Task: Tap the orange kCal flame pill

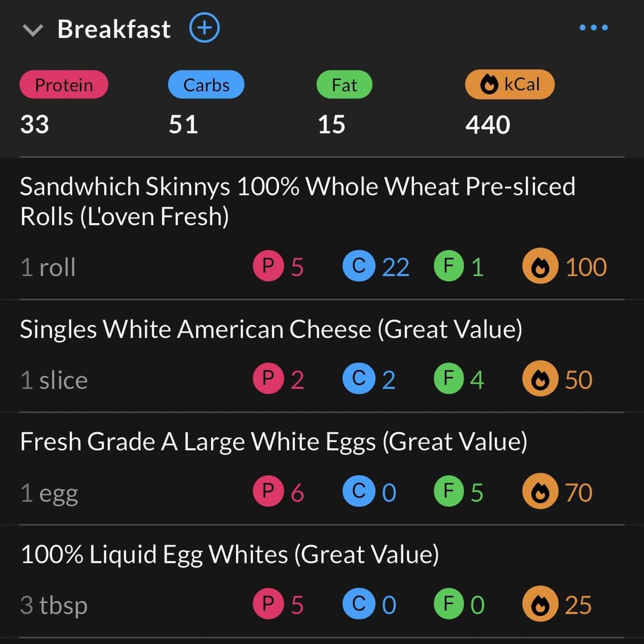Action: [510, 85]
